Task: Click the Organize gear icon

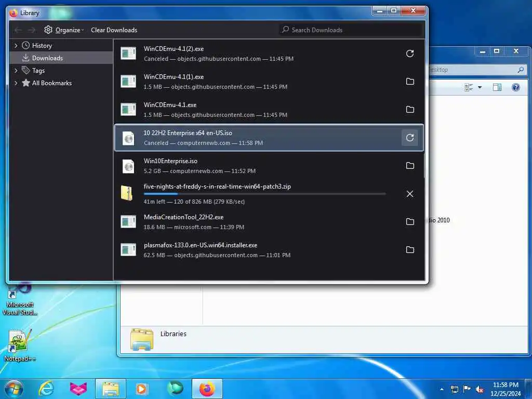Action: coord(48,30)
